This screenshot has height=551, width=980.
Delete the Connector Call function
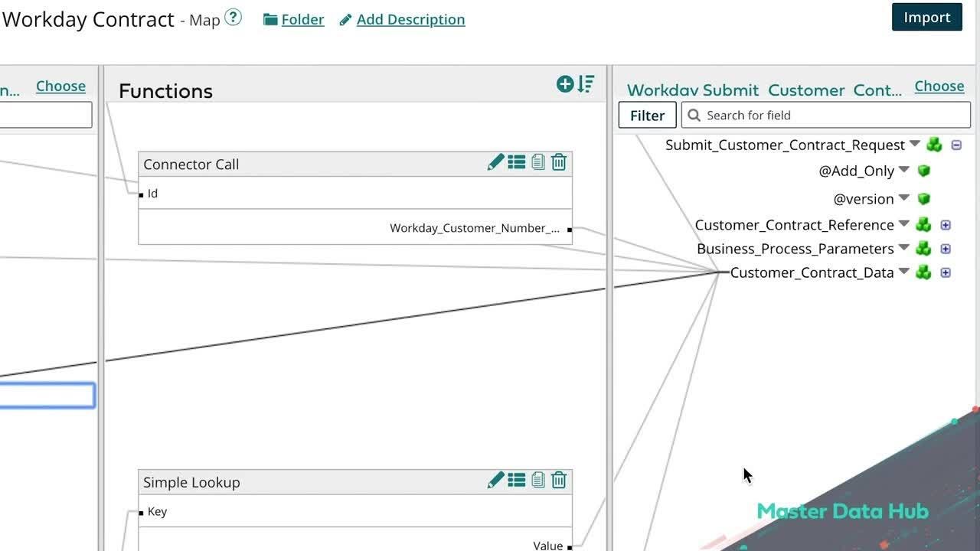coord(559,162)
